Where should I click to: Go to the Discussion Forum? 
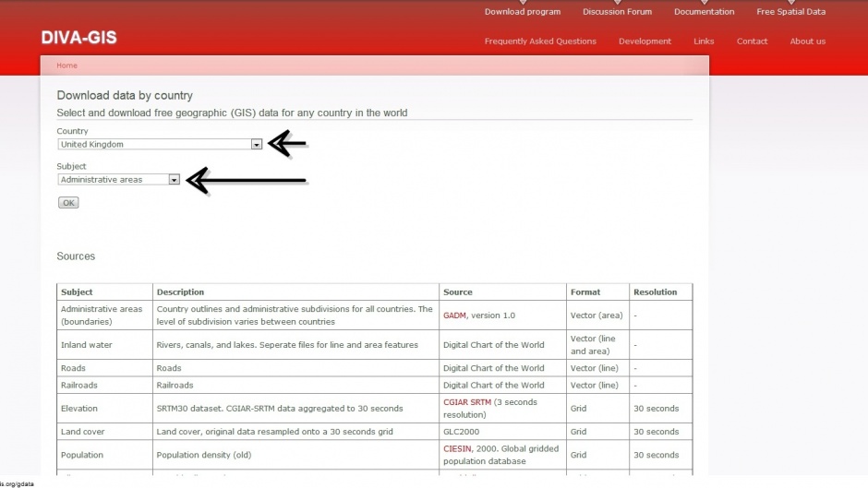(x=617, y=12)
